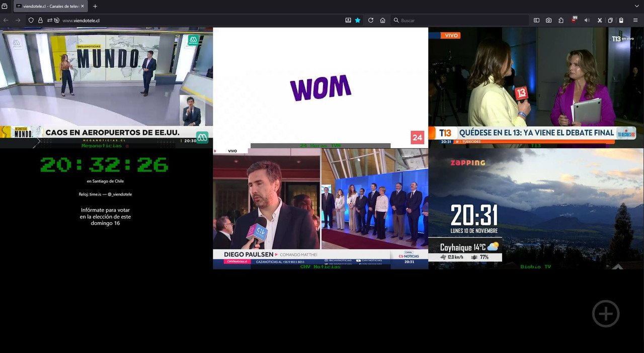The width and height of the screenshot is (644, 353).
Task: Click the Biobio TV label
Action: click(x=535, y=267)
